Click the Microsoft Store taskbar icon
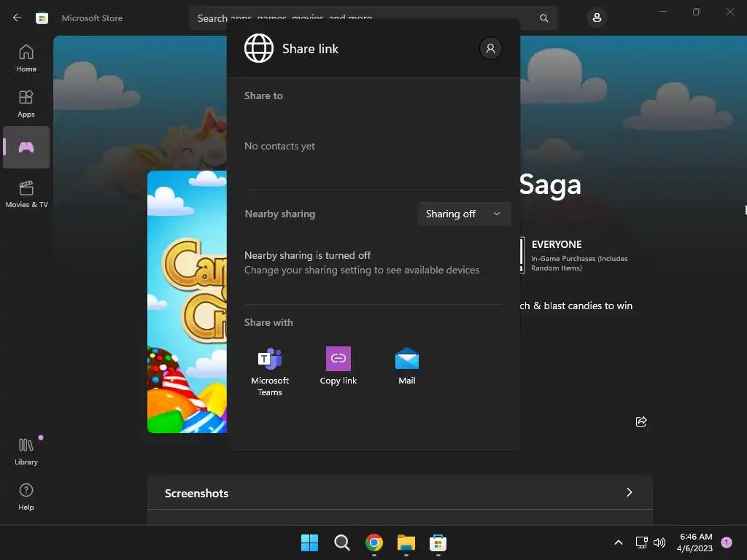 438,542
